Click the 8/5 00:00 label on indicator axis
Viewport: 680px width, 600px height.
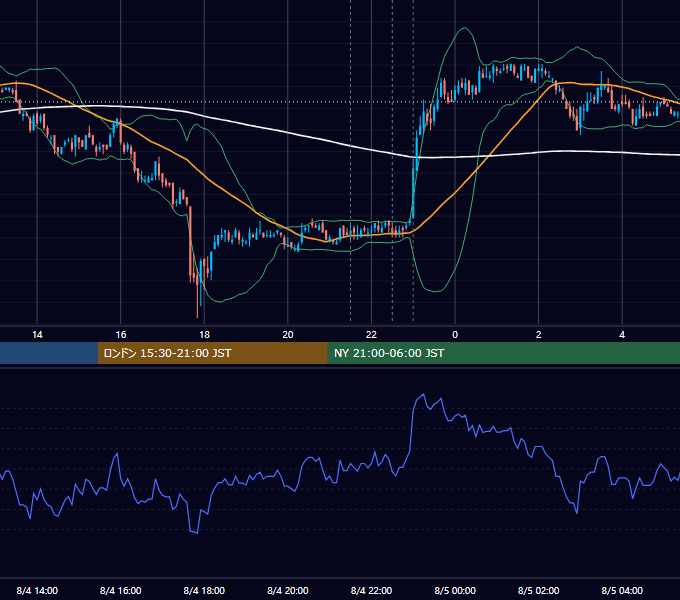click(455, 591)
